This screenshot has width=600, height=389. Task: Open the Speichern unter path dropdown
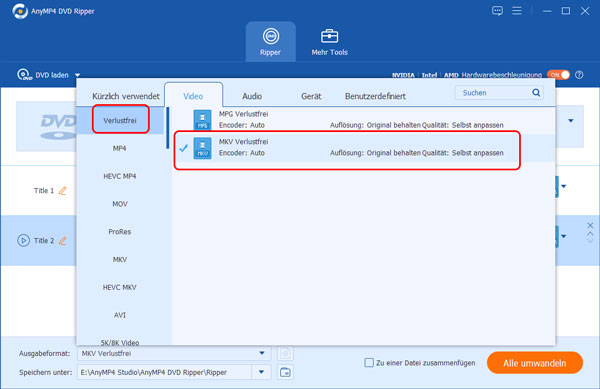261,372
